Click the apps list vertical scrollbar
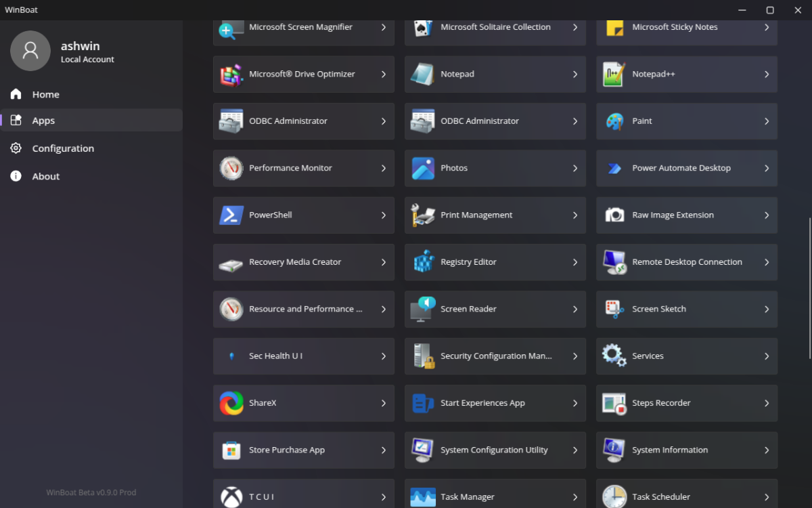This screenshot has width=812, height=508. [x=809, y=288]
